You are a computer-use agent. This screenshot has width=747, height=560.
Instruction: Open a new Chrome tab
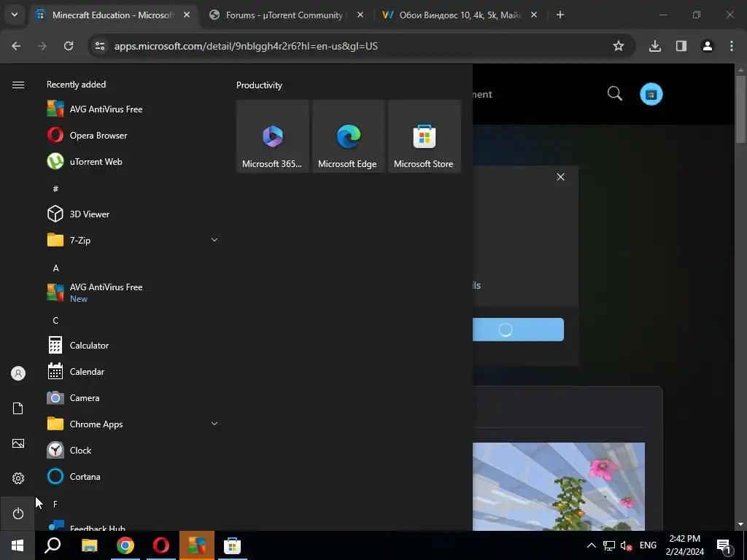point(560,15)
